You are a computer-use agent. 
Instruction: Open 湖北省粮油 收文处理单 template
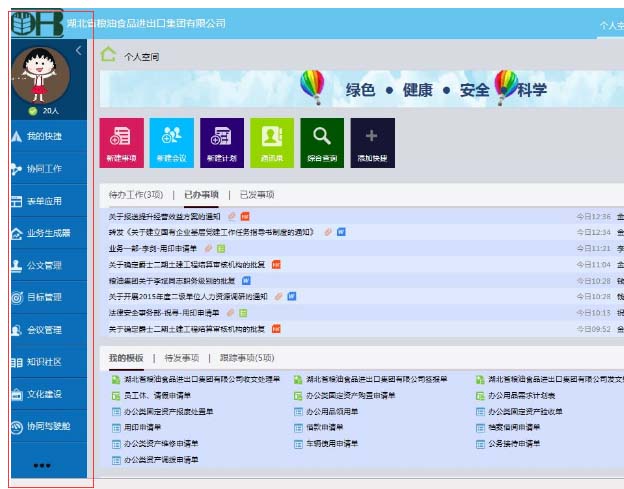click(202, 379)
